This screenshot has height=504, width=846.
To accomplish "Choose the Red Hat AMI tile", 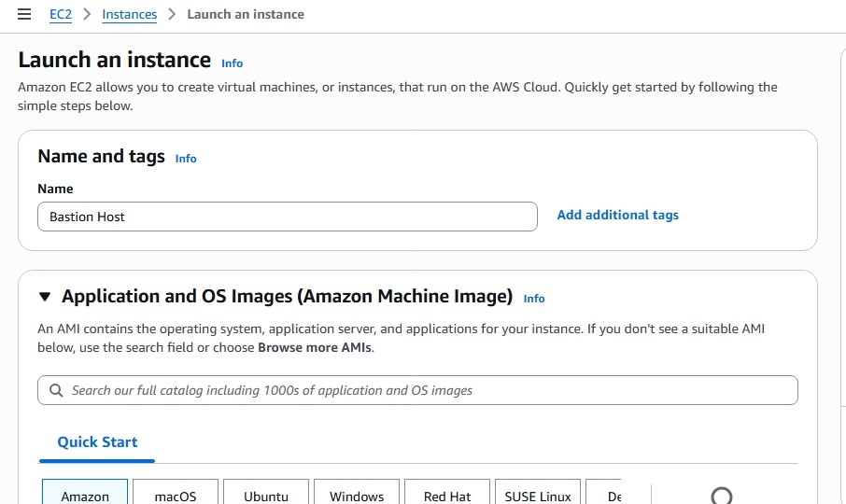I will tap(447, 493).
